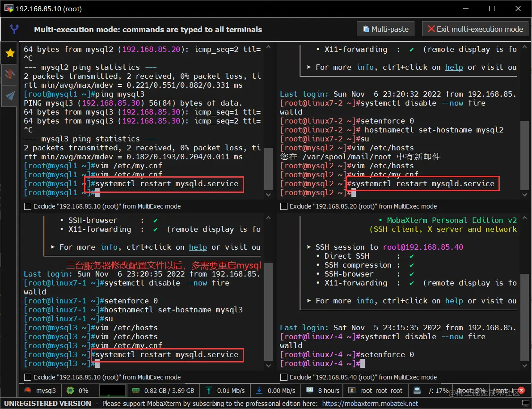This screenshot has width=532, height=409.
Task: Click the active prompt cursor in mysql1 terminal
Action: tap(97, 192)
